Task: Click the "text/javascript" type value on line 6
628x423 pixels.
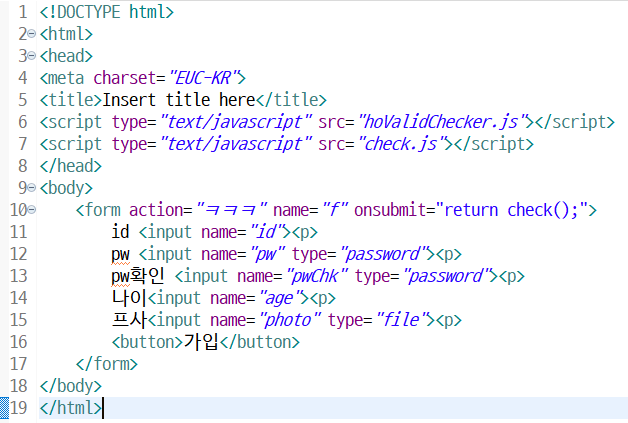Action: click(x=236, y=122)
